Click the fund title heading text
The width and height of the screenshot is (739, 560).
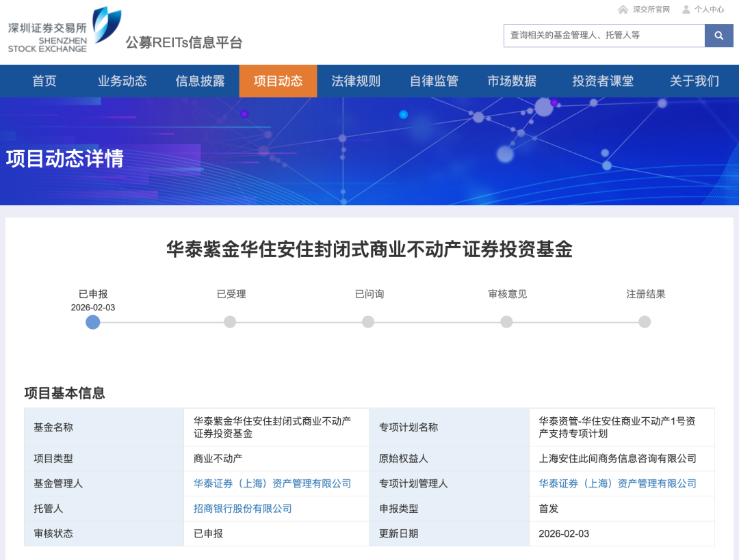(369, 249)
